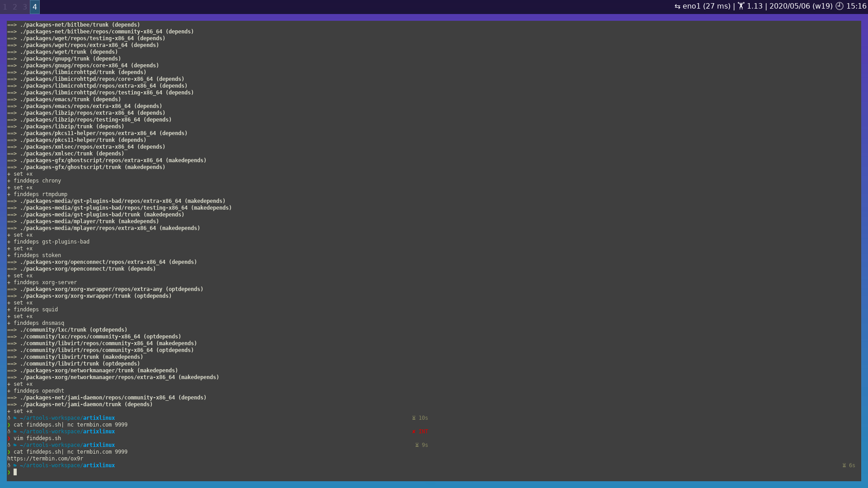Click the xorg-xwrapper/repos/extra-any (optdepends) line
This screenshot has width=868, height=488.
pos(105,289)
